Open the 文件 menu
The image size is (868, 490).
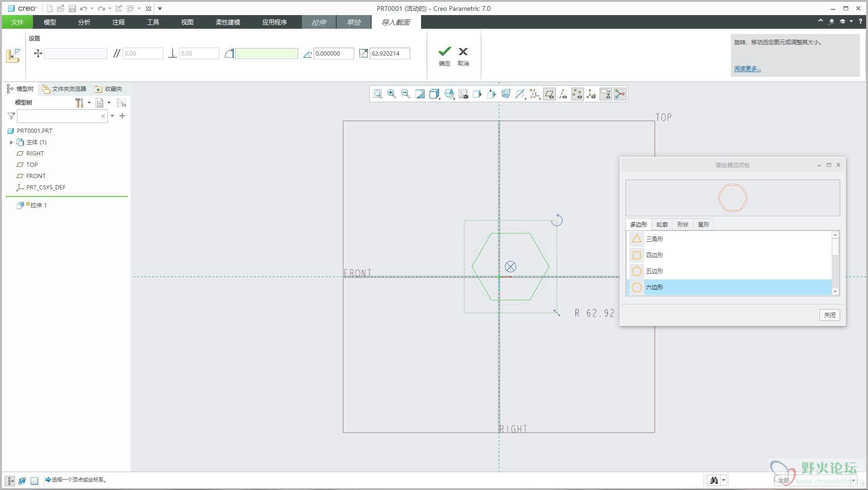pos(17,22)
